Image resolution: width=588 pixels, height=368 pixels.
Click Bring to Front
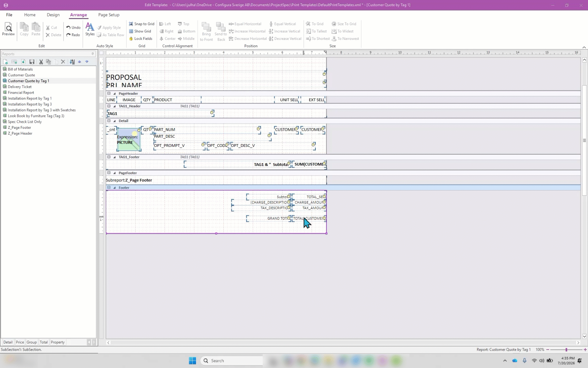coord(206,32)
